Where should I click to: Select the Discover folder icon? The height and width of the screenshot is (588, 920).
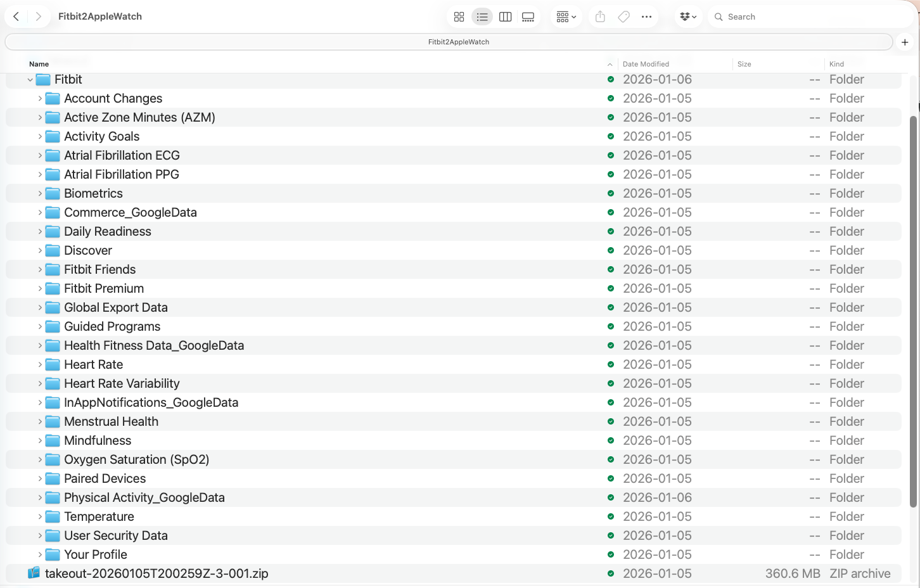point(53,250)
